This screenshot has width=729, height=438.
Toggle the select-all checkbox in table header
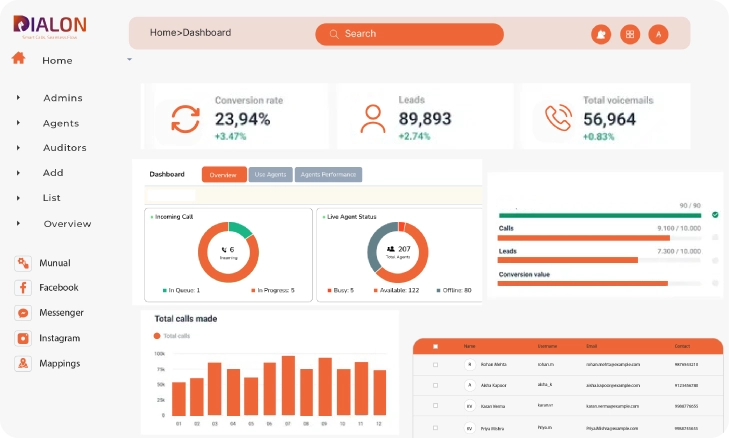click(x=435, y=346)
